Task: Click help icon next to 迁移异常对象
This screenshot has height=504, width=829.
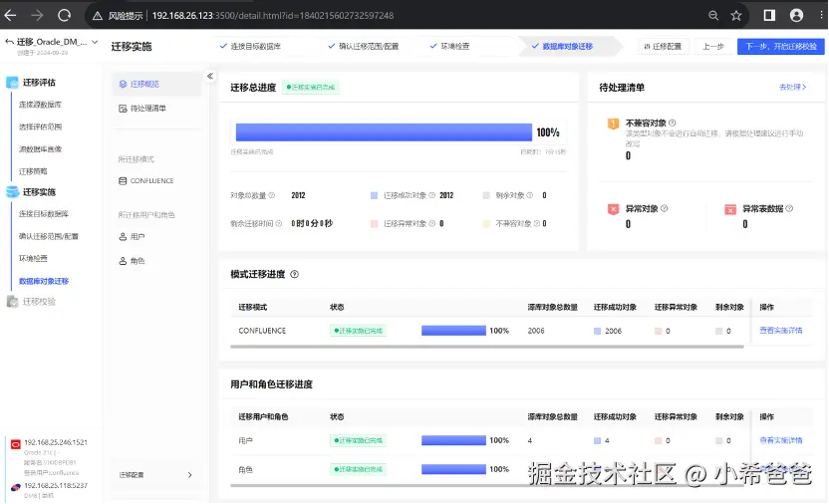Action: [432, 223]
